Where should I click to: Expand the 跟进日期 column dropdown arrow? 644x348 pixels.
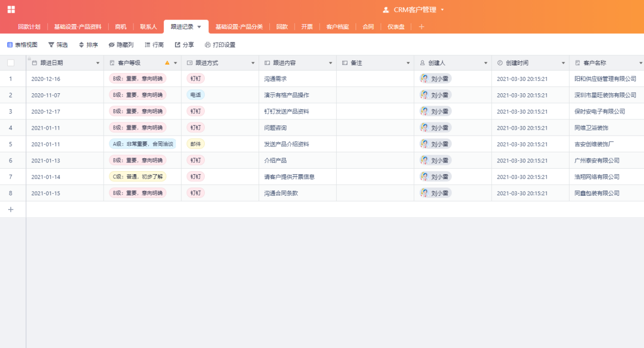point(98,63)
